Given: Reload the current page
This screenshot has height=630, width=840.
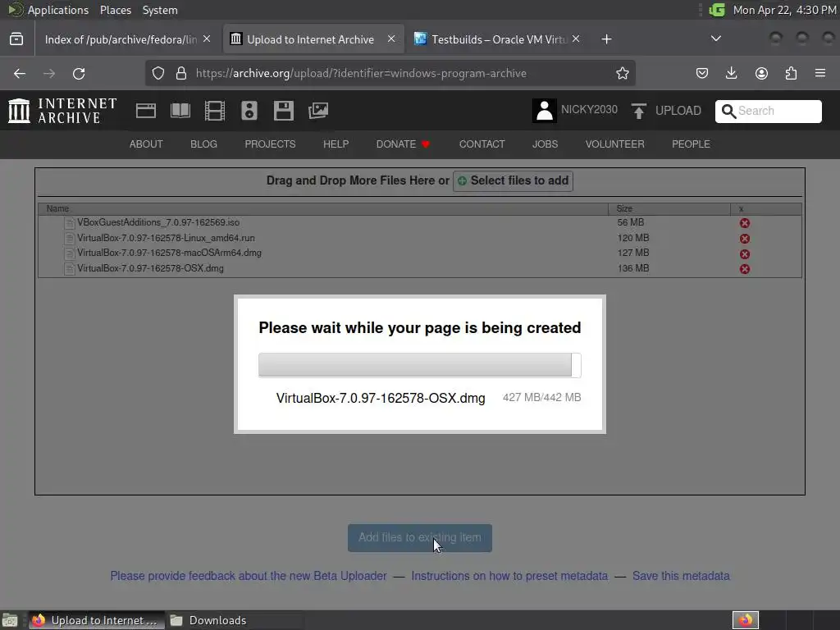Looking at the screenshot, I should coord(79,73).
